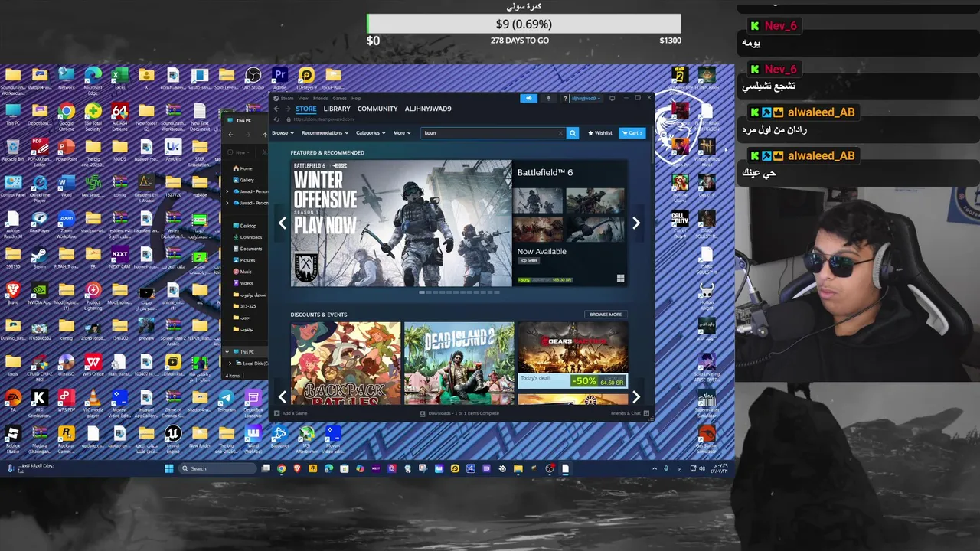Select PowerPoint desktop shortcut

pyautogui.click(x=67, y=150)
